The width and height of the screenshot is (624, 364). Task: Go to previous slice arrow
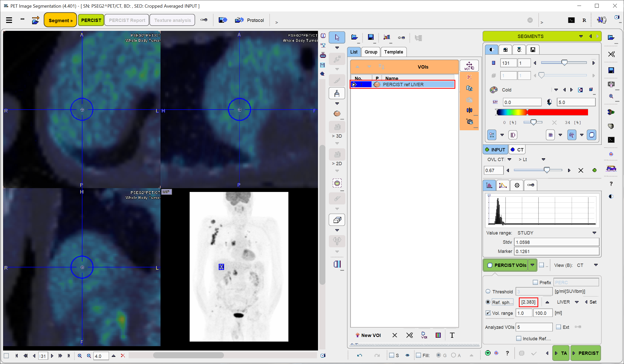(34, 356)
